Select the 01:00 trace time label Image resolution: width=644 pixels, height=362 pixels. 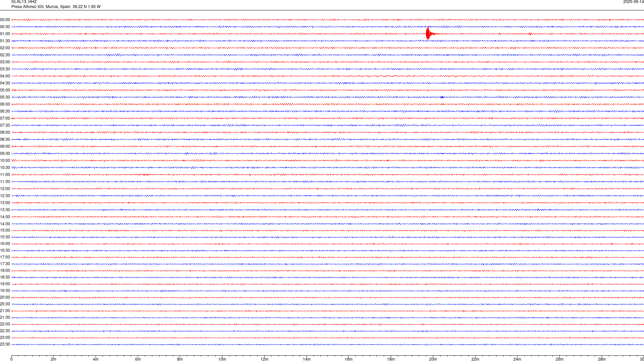pyautogui.click(x=5, y=34)
